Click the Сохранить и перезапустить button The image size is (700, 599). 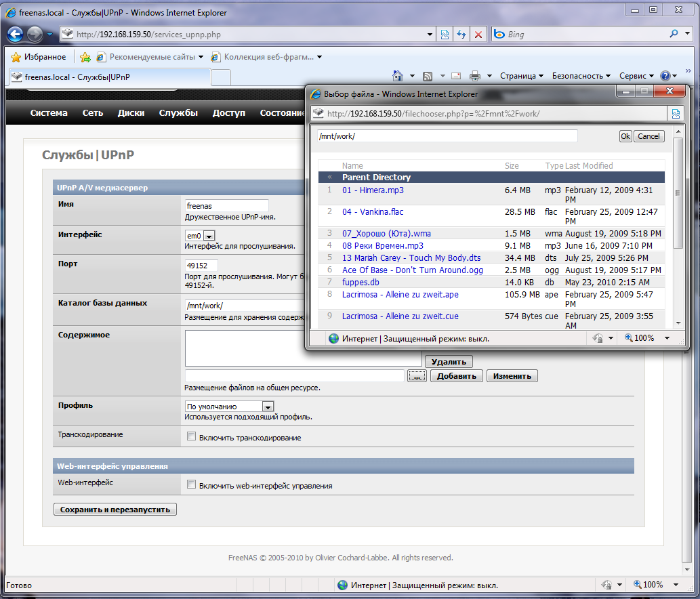tap(115, 510)
